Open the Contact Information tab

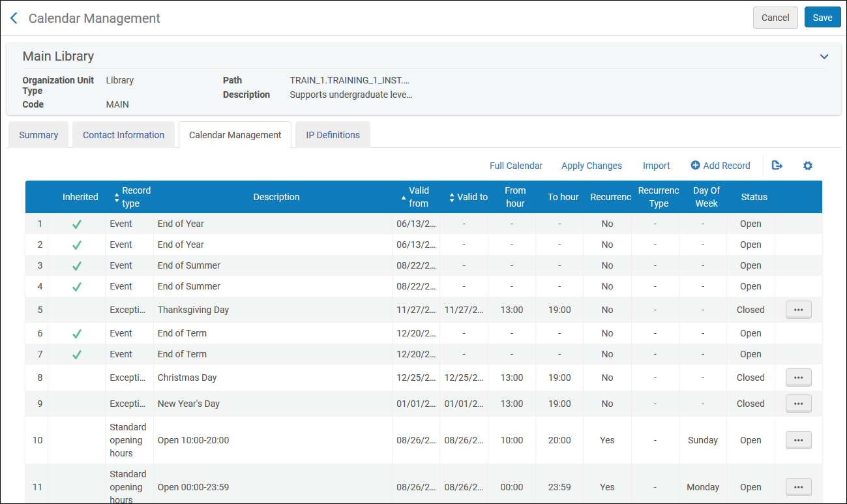point(123,135)
